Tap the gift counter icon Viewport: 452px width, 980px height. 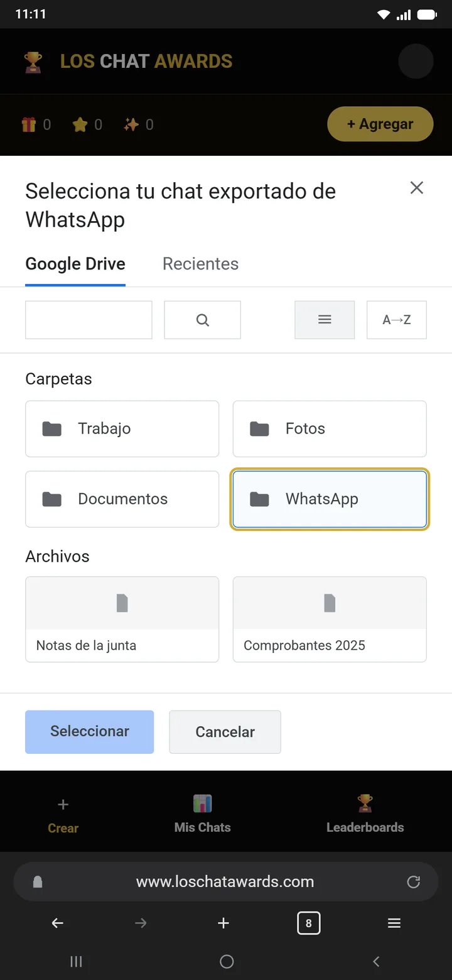29,125
